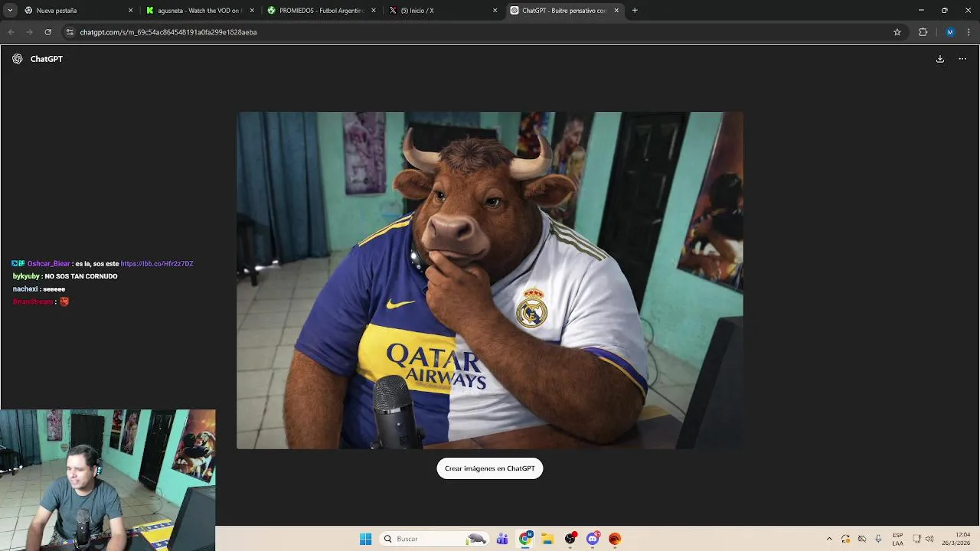Viewport: 980px width, 551px height.
Task: Open the ibb.co/Hfr2z7DZ link in chat
Action: coord(157,263)
